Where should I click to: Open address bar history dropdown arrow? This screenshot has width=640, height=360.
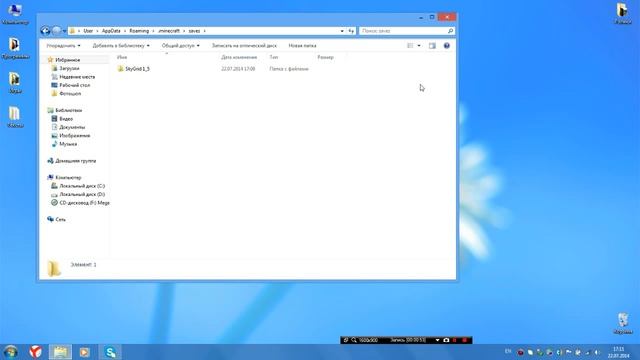342,31
